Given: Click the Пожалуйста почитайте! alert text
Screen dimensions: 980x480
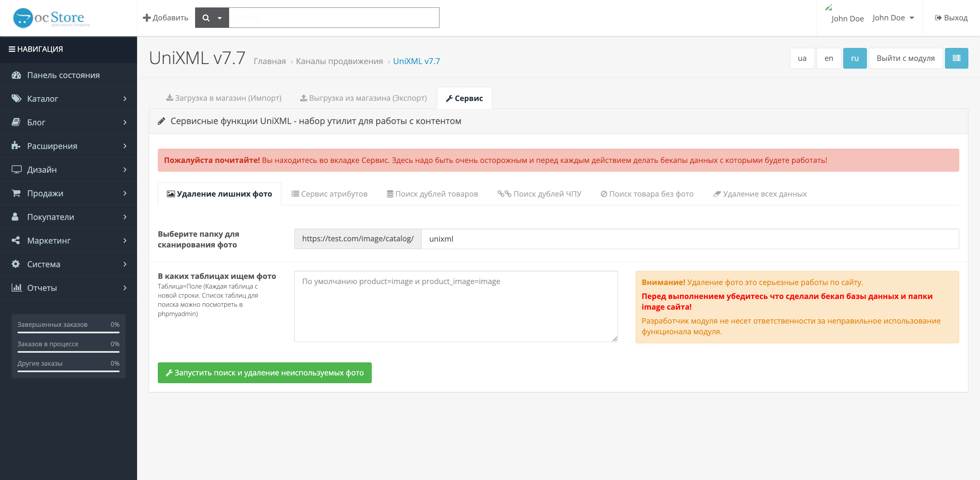Looking at the screenshot, I should pos(212,160).
